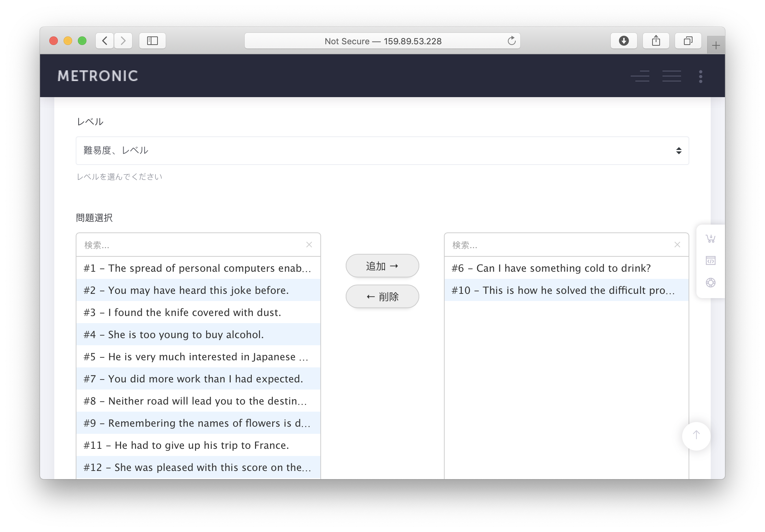Click the code layout builder icon
This screenshot has height=532, width=765.
point(710,261)
